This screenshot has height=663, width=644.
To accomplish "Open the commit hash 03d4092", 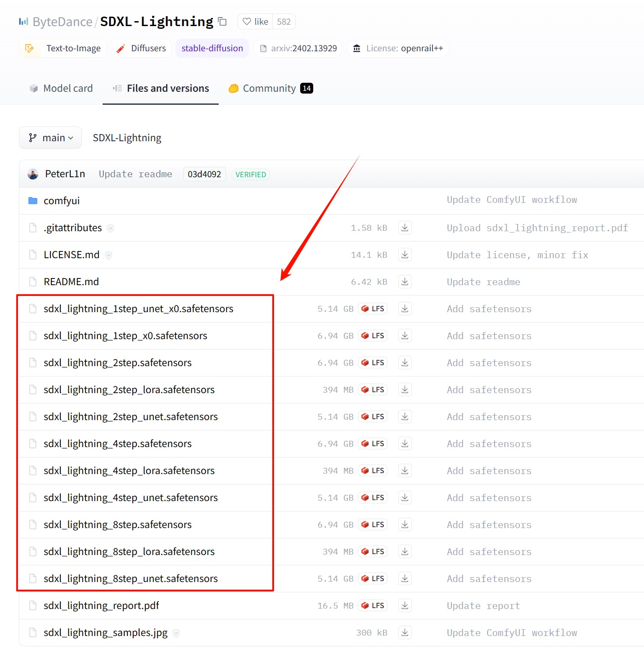I will [x=204, y=174].
